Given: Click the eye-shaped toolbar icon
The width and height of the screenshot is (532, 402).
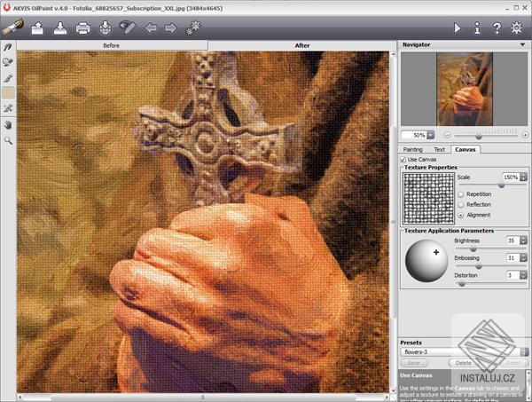Looking at the screenshot, I should pos(128,28).
